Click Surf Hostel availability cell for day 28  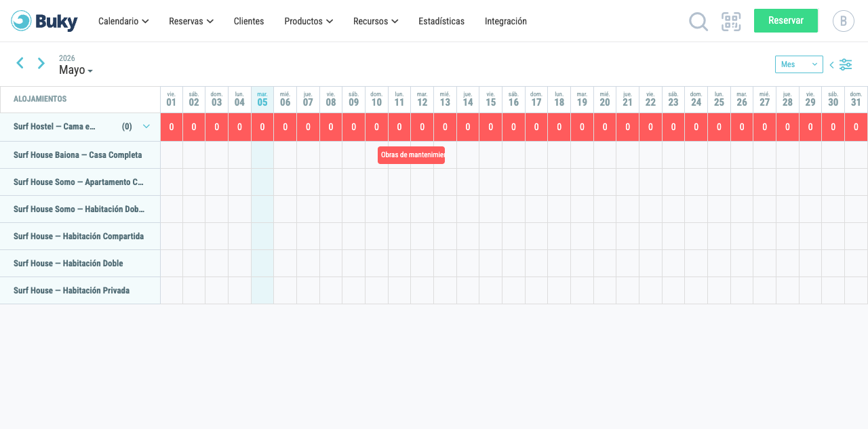(x=787, y=127)
